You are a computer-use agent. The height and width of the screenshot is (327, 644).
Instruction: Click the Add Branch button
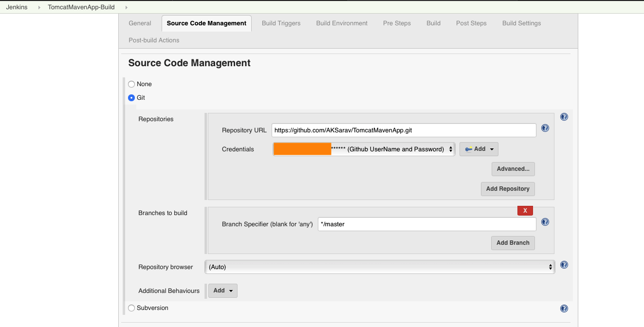point(513,243)
